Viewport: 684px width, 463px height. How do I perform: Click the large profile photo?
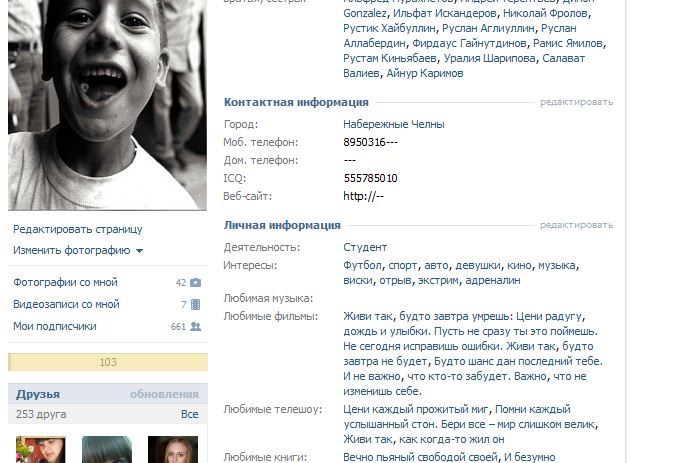pos(107,105)
